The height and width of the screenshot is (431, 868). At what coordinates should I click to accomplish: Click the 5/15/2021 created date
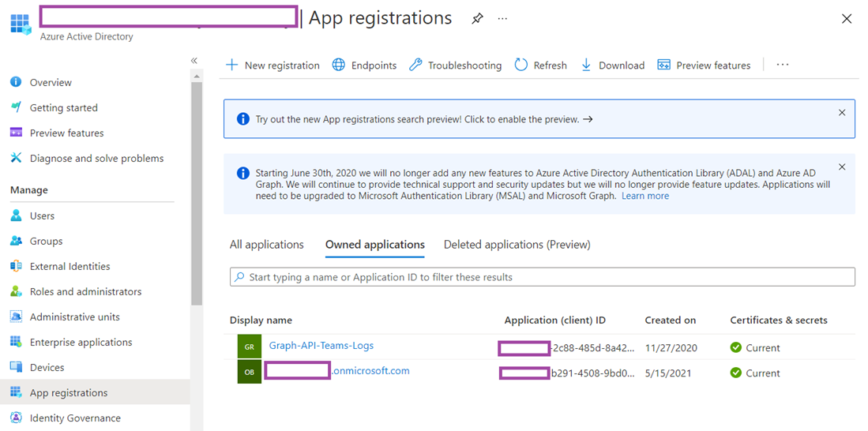pyautogui.click(x=668, y=373)
